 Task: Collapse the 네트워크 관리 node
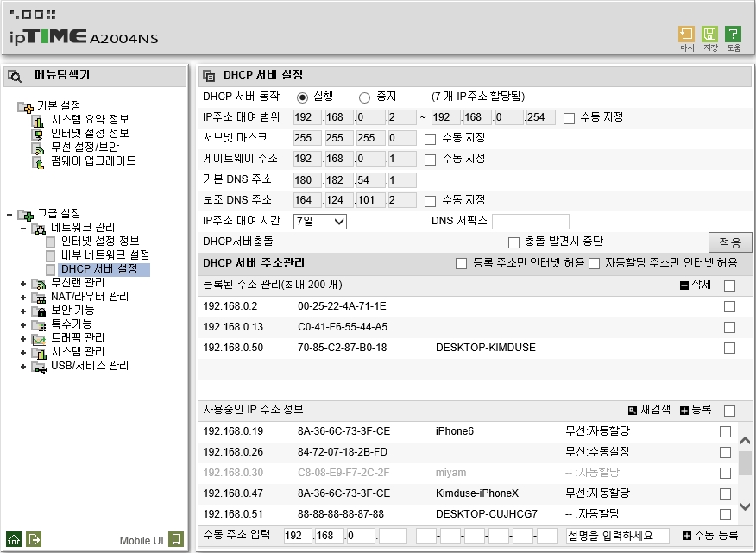pyautogui.click(x=22, y=228)
